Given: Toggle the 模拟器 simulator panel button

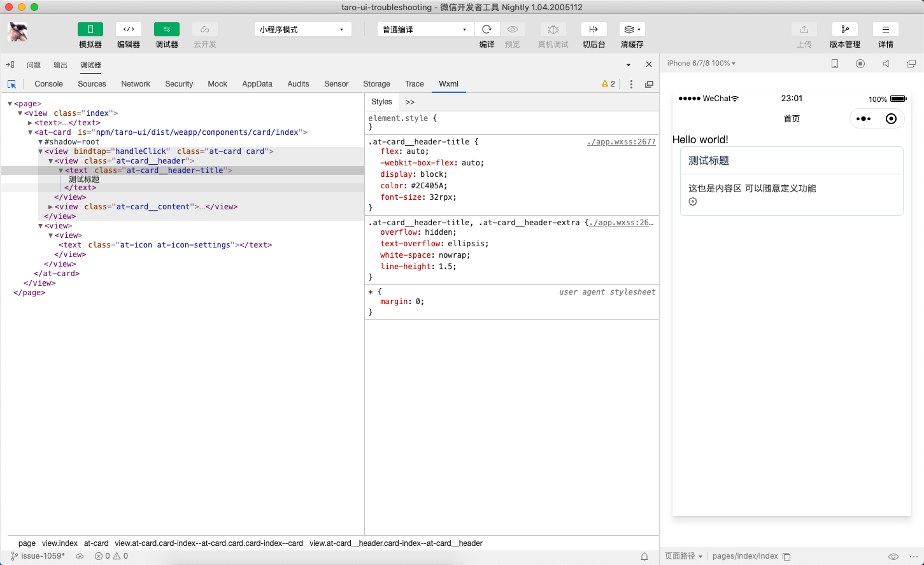Looking at the screenshot, I should 90,29.
